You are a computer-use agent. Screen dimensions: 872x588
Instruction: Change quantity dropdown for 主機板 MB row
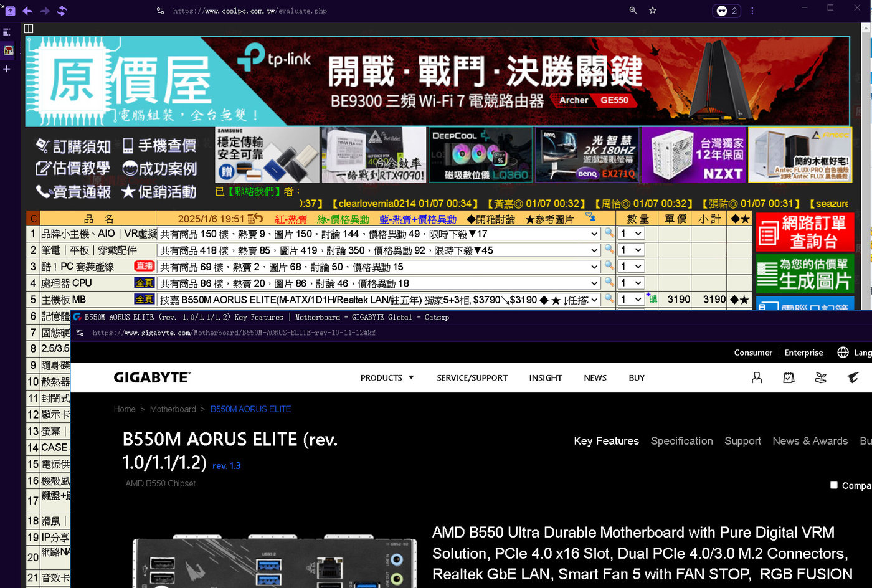(x=631, y=299)
